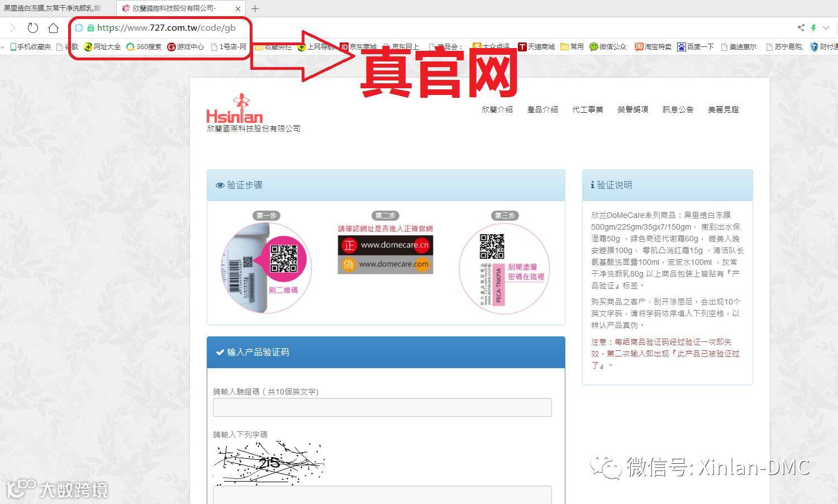This screenshot has height=504, width=838.
Task: Open the 美迪惠尔 bookmark
Action: click(739, 47)
